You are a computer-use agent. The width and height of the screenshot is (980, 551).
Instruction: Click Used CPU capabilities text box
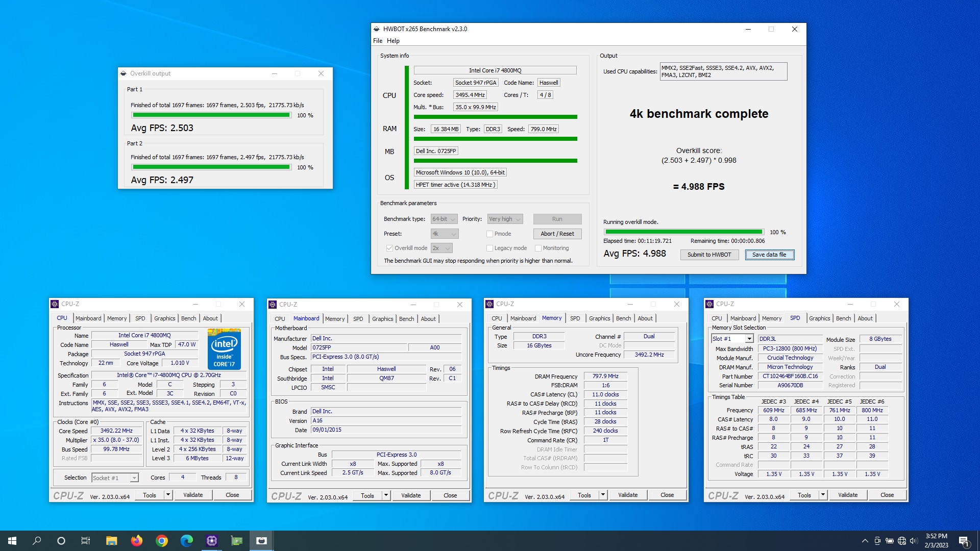tap(723, 71)
